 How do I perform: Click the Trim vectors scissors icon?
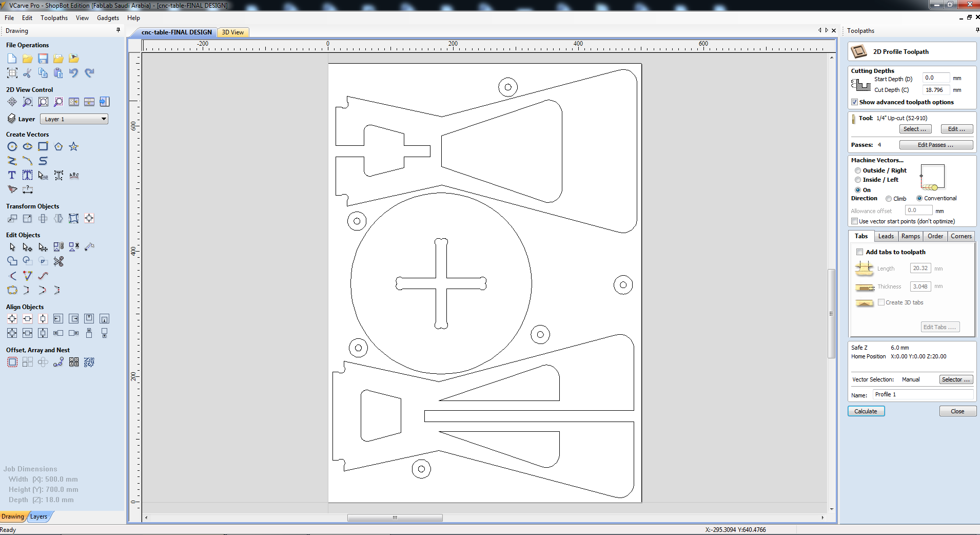point(58,261)
